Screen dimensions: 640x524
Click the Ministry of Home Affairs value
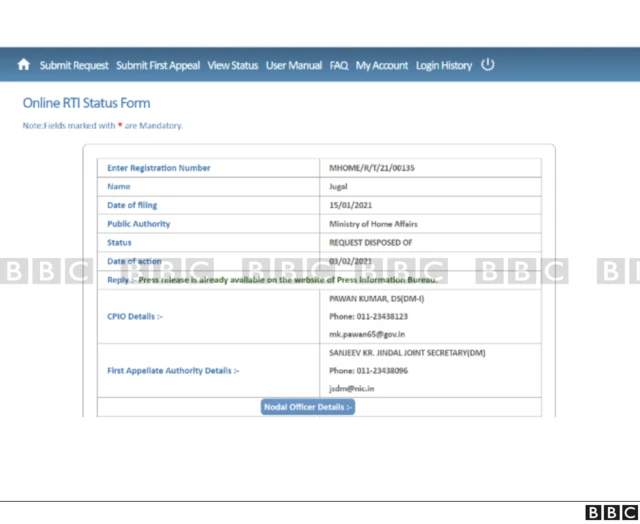(373, 224)
